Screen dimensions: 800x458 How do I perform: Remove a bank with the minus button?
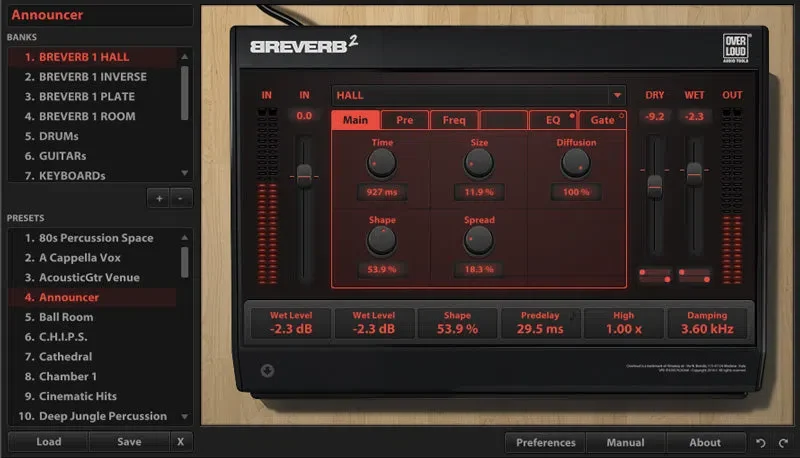181,198
